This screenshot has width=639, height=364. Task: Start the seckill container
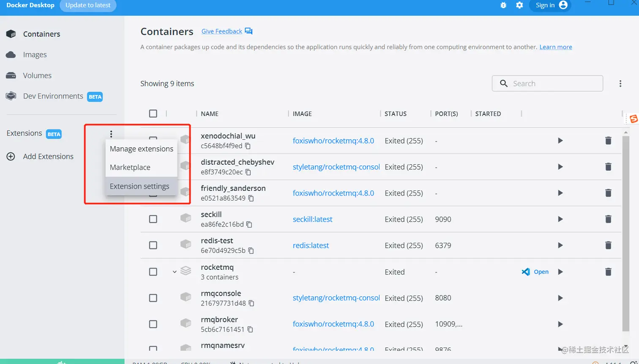[x=560, y=219]
